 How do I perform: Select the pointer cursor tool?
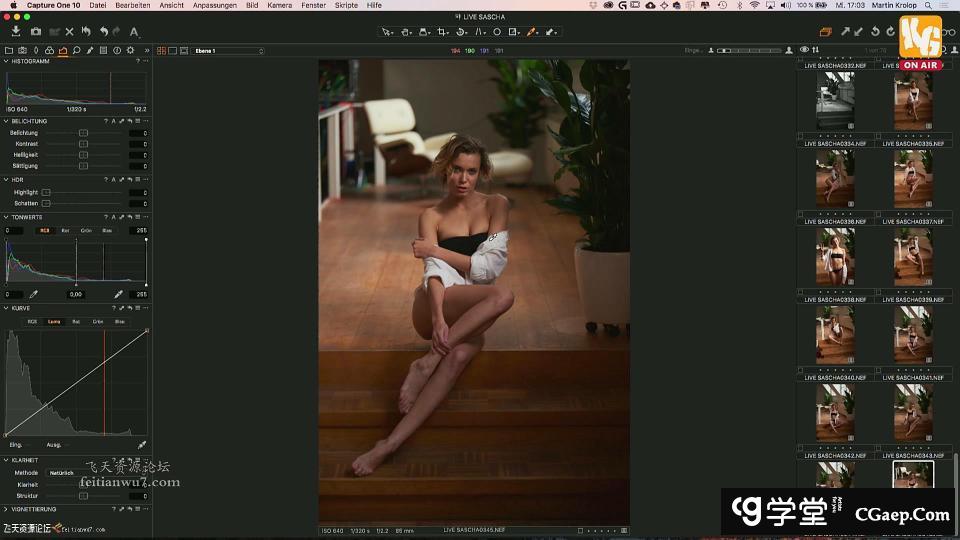click(387, 32)
